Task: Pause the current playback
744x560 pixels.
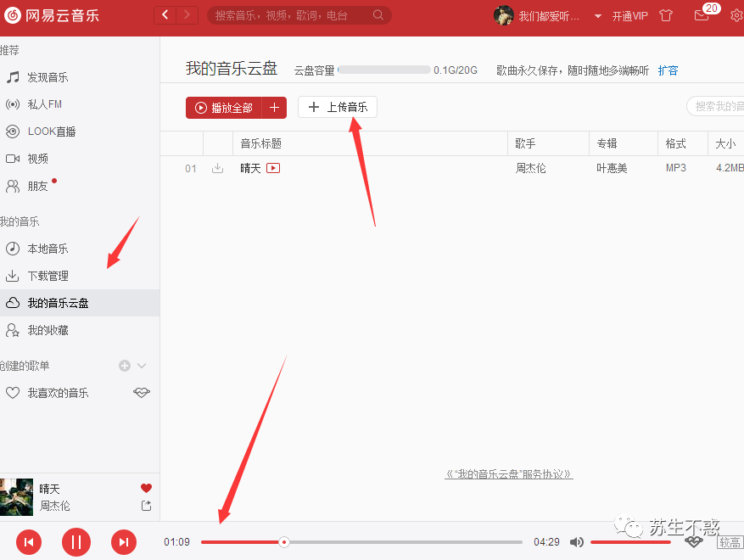Action: (76, 542)
